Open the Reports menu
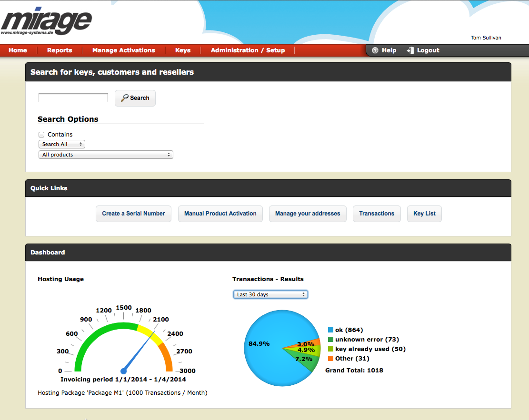 click(60, 50)
